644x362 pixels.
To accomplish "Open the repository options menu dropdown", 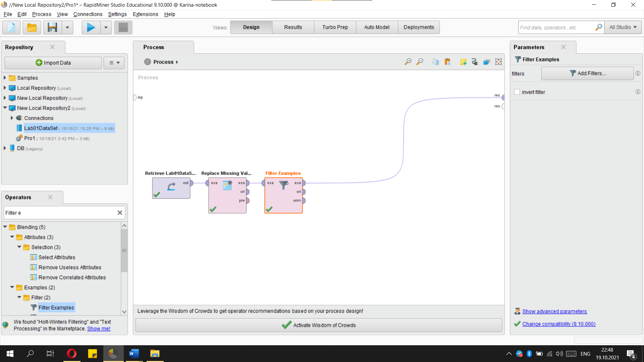I will [x=114, y=63].
